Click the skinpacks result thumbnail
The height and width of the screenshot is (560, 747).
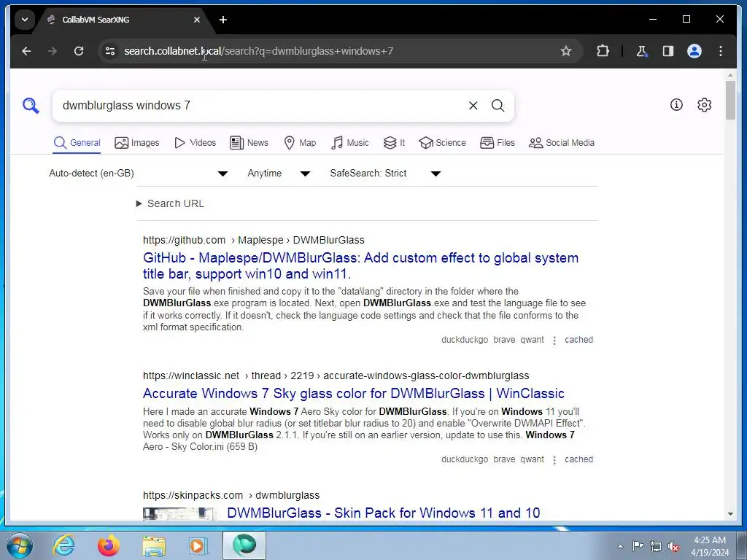[179, 514]
